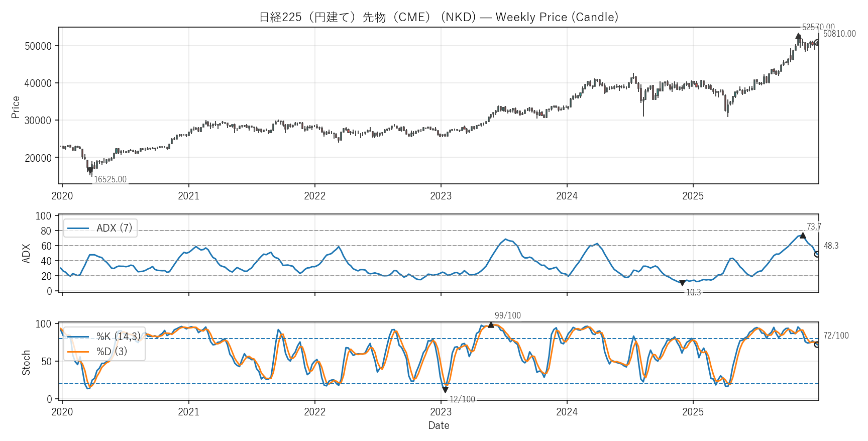Select the ADX low triangle marker at 10.3
868x441 pixels.
coord(682,283)
